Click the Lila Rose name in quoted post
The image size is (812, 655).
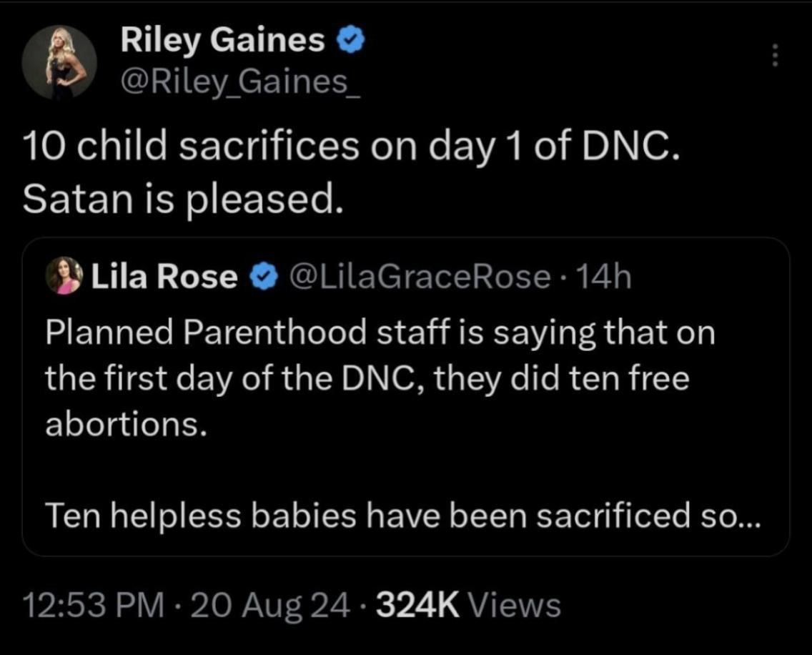point(164,277)
